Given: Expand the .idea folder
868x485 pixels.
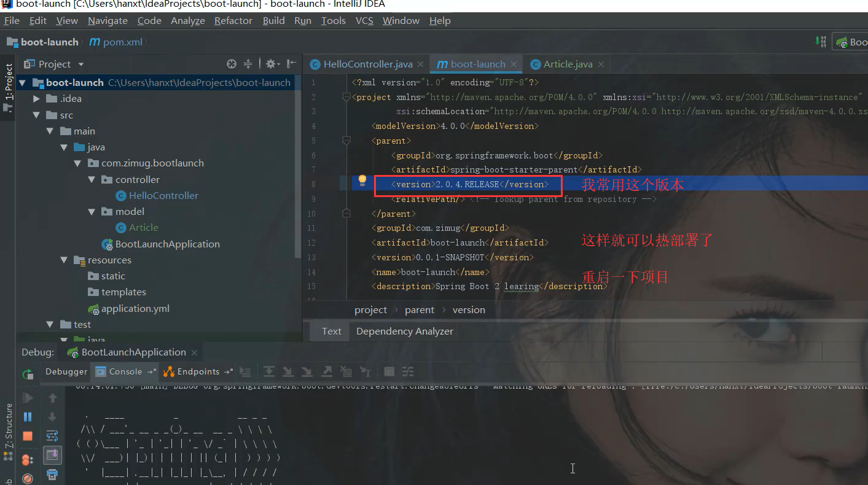Looking at the screenshot, I should click(x=36, y=98).
